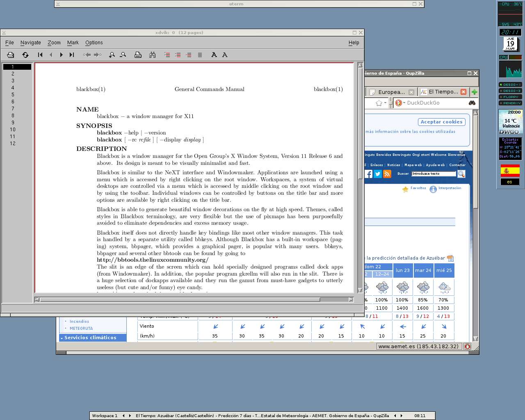Image resolution: width=525 pixels, height=420 pixels.
Task: Open the Facebook icon on AEMET page
Action: point(369,174)
